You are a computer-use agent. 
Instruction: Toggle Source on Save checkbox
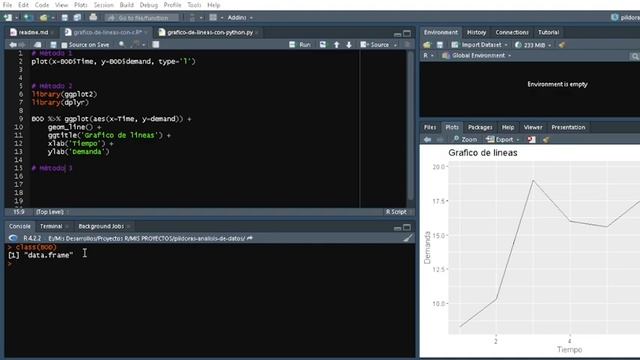(64, 45)
